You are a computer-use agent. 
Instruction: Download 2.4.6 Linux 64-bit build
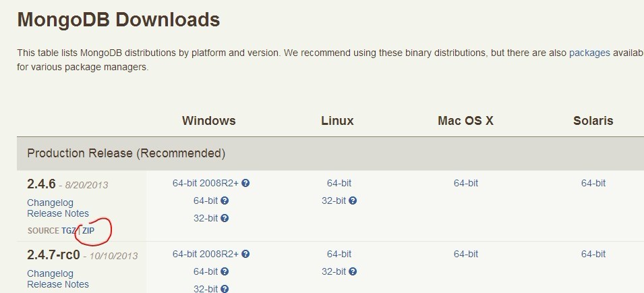click(339, 183)
